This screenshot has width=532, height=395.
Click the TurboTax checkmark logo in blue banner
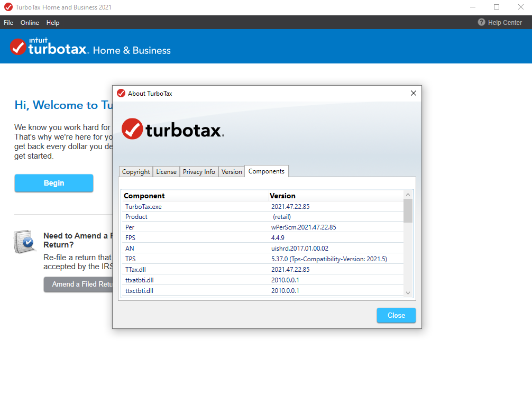point(18,47)
